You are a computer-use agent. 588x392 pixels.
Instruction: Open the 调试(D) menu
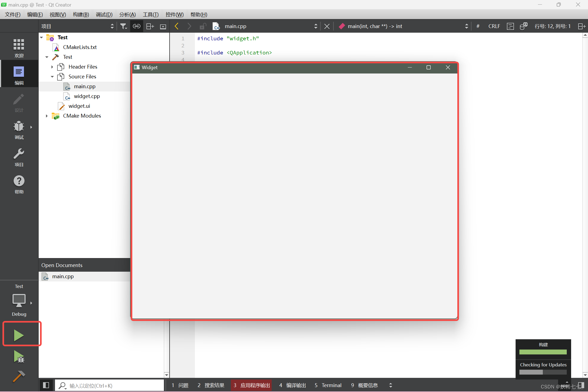coord(104,14)
